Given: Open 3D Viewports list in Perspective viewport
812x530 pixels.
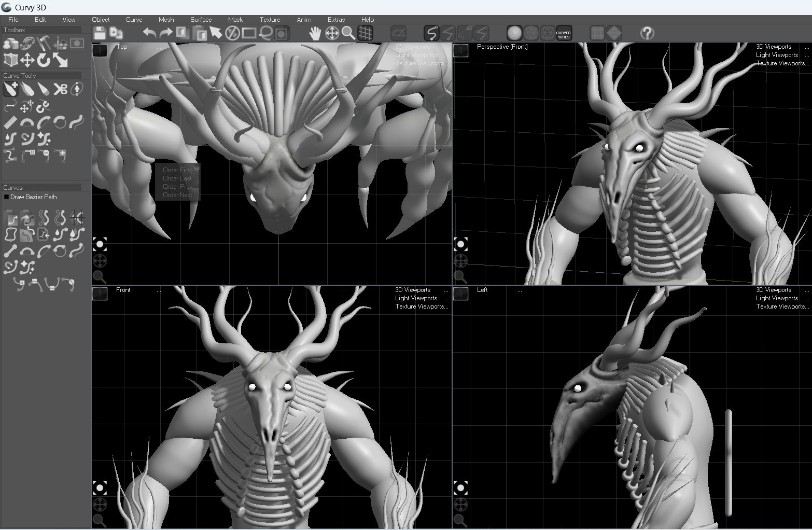Looking at the screenshot, I should pos(774,47).
